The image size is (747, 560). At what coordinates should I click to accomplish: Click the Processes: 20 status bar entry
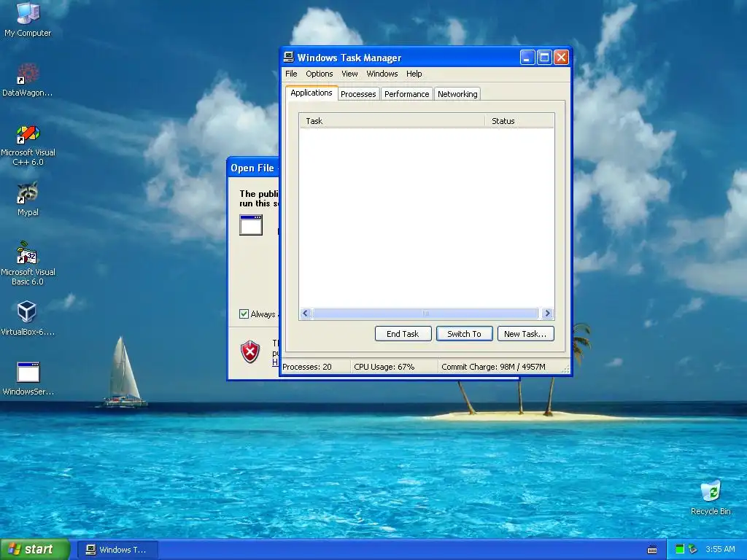pos(315,367)
